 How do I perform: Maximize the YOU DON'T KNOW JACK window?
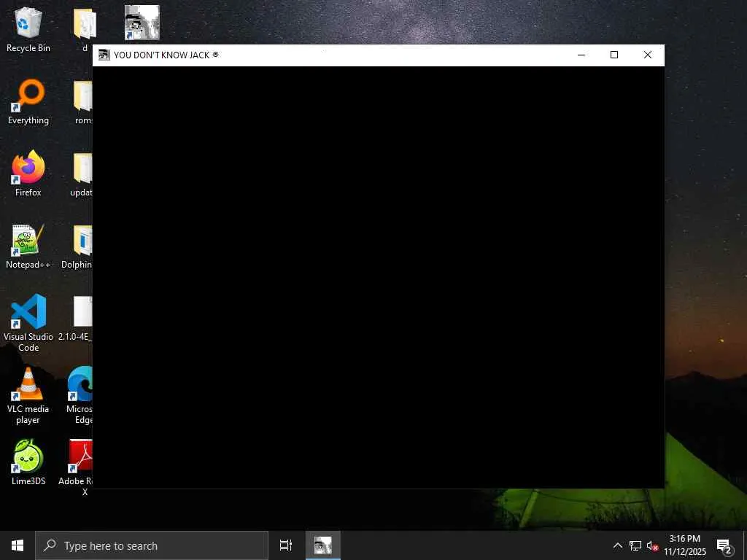click(614, 55)
